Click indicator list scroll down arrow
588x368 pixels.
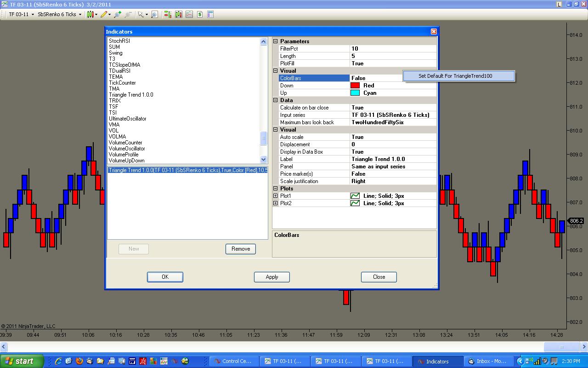point(264,159)
